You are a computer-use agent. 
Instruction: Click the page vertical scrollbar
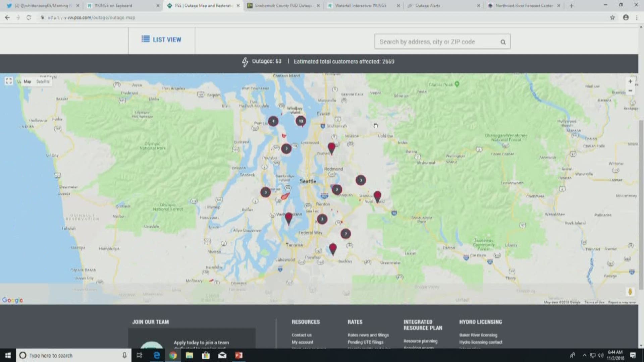(x=641, y=201)
